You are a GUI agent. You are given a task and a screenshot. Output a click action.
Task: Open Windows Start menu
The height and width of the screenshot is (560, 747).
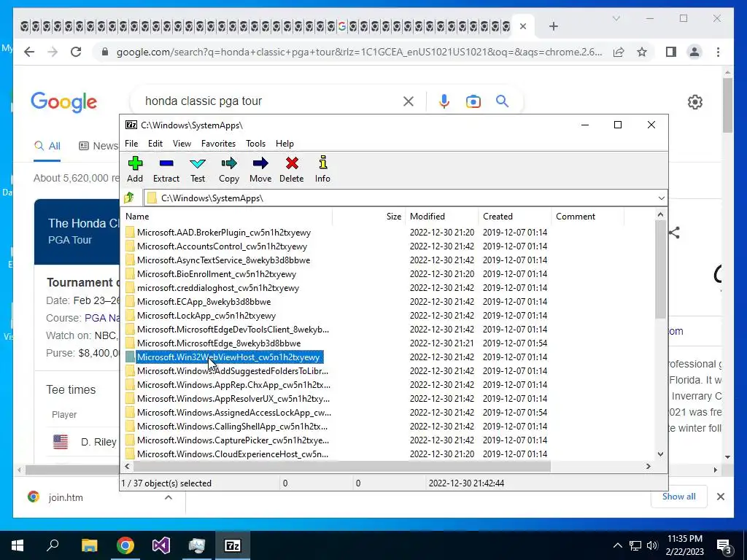click(18, 545)
